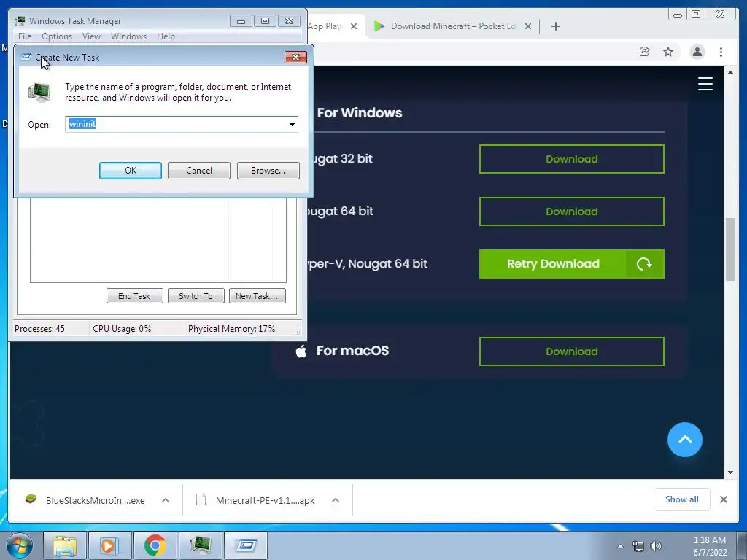747x560 pixels.
Task: Open the hamburger menu on the webpage
Action: [x=705, y=84]
